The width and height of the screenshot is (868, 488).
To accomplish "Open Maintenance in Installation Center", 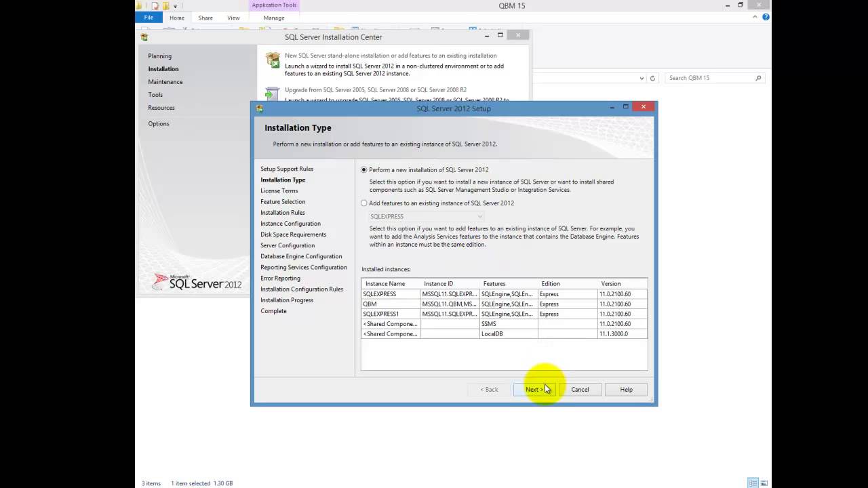I will 165,82.
